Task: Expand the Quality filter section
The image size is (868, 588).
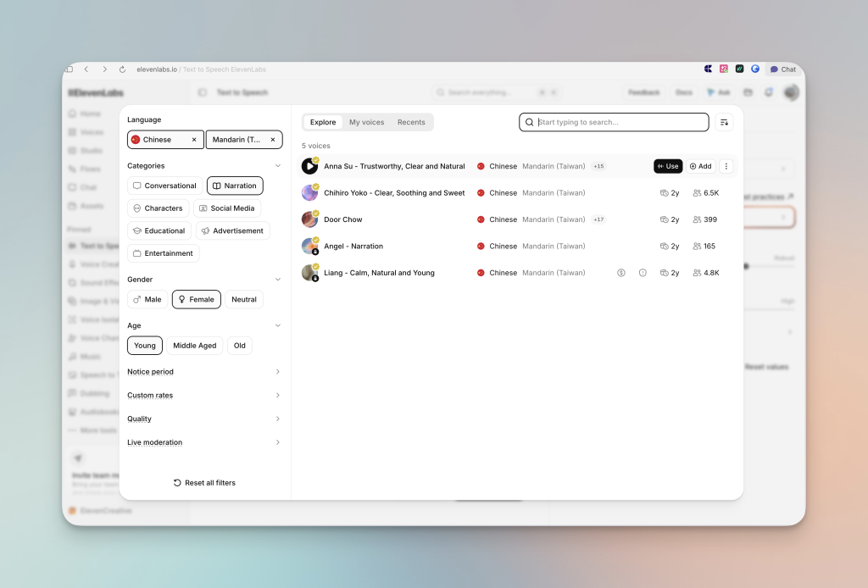Action: coord(205,419)
